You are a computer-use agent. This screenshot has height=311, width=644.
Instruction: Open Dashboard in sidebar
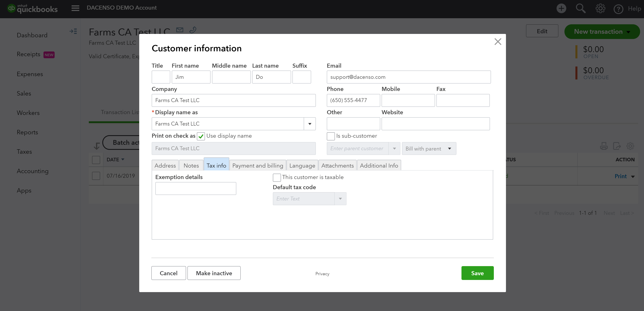tap(32, 35)
